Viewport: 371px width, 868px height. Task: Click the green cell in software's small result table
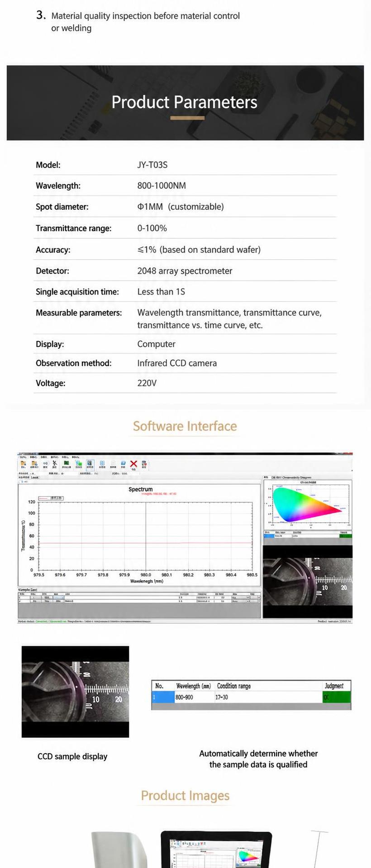click(x=345, y=535)
